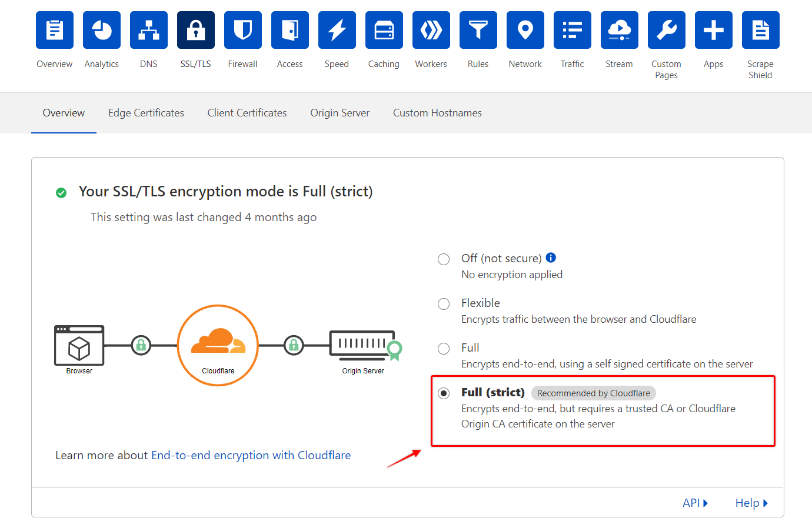812x518 pixels.
Task: Open the Caching drive icon
Action: pos(384,30)
